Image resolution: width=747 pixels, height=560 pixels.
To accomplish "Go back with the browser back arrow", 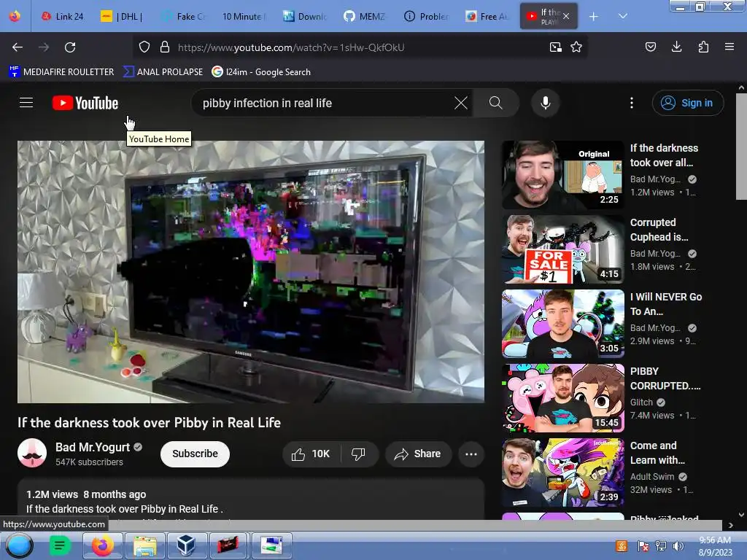I will [x=18, y=47].
